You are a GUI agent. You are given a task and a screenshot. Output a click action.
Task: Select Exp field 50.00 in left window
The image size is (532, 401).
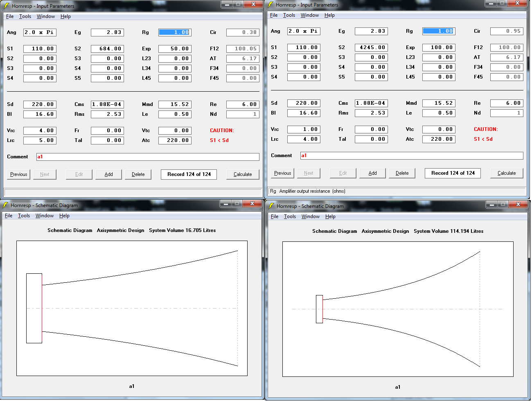tap(175, 49)
